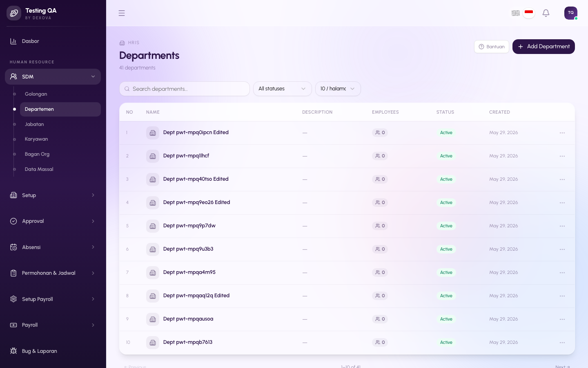Click the Bantuan help button

point(492,47)
